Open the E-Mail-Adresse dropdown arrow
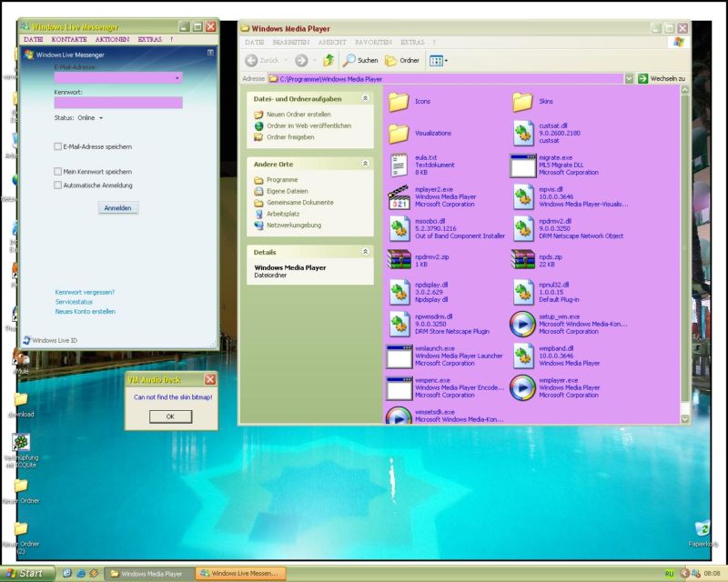The height and width of the screenshot is (582, 728). tap(177, 78)
